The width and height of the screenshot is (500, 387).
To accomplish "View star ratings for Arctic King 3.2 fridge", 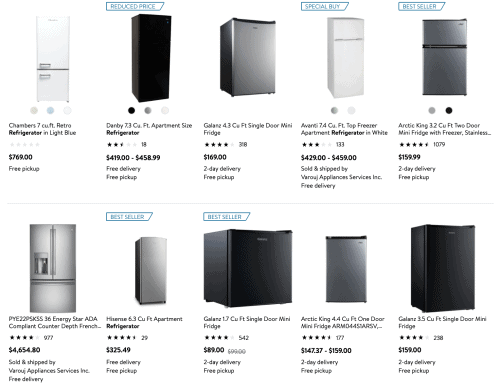I will tap(414, 144).
